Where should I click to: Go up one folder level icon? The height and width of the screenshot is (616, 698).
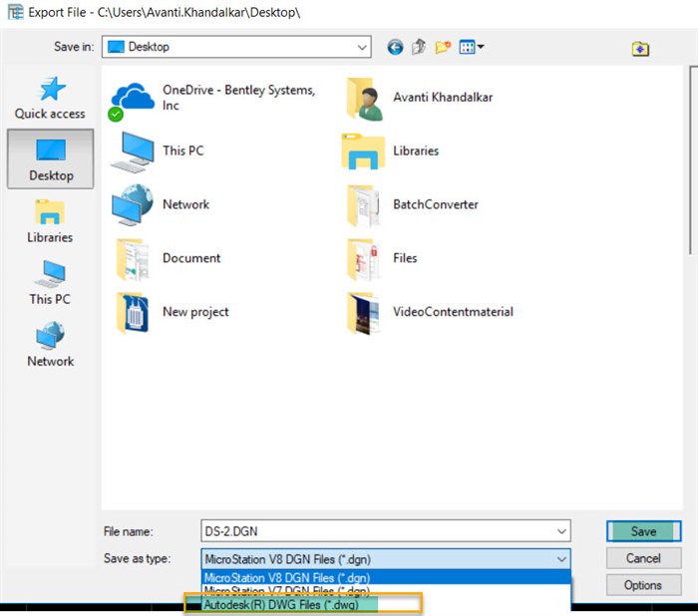click(419, 47)
